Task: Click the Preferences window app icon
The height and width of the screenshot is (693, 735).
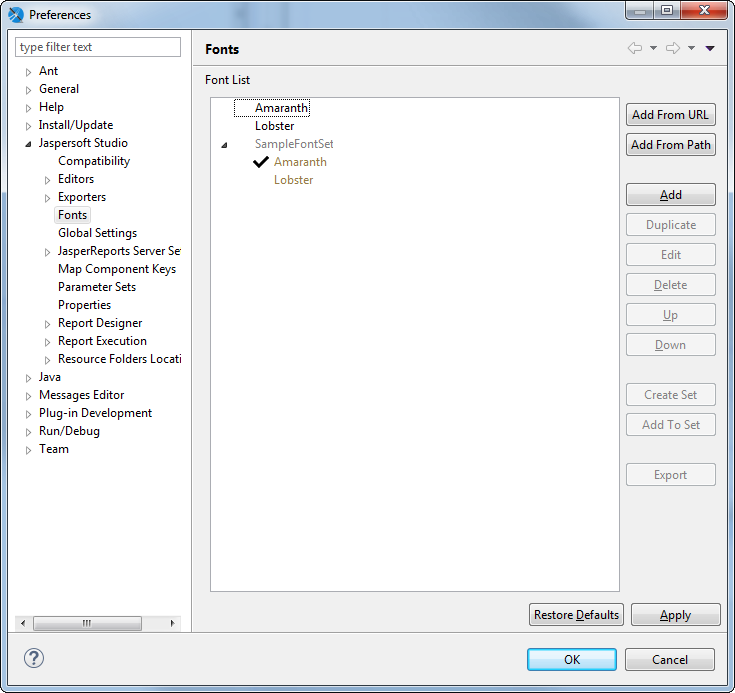Action: click(x=16, y=15)
